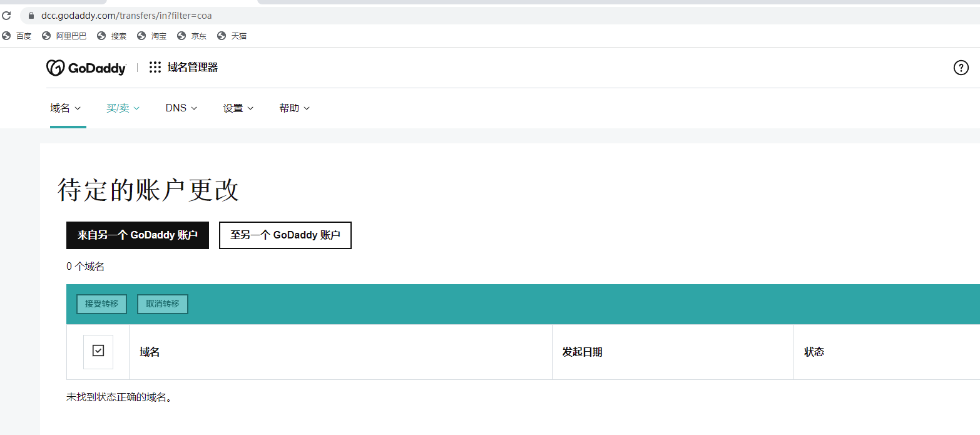Click the lock icon in address bar

30,16
